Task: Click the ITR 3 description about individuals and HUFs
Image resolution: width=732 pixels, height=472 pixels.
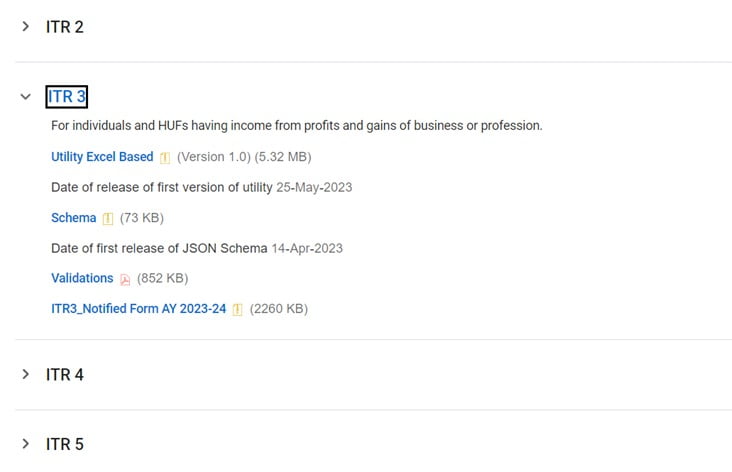Action: pos(296,126)
